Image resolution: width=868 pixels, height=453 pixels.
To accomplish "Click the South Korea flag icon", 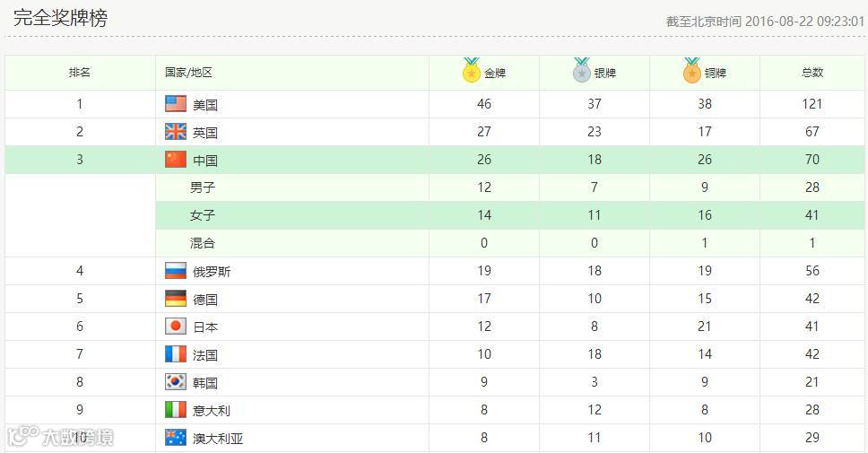I will coord(176,382).
